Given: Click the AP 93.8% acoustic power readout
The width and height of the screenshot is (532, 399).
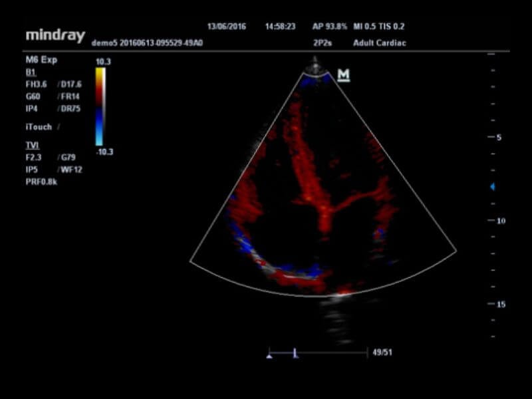Looking at the screenshot, I should click(331, 27).
